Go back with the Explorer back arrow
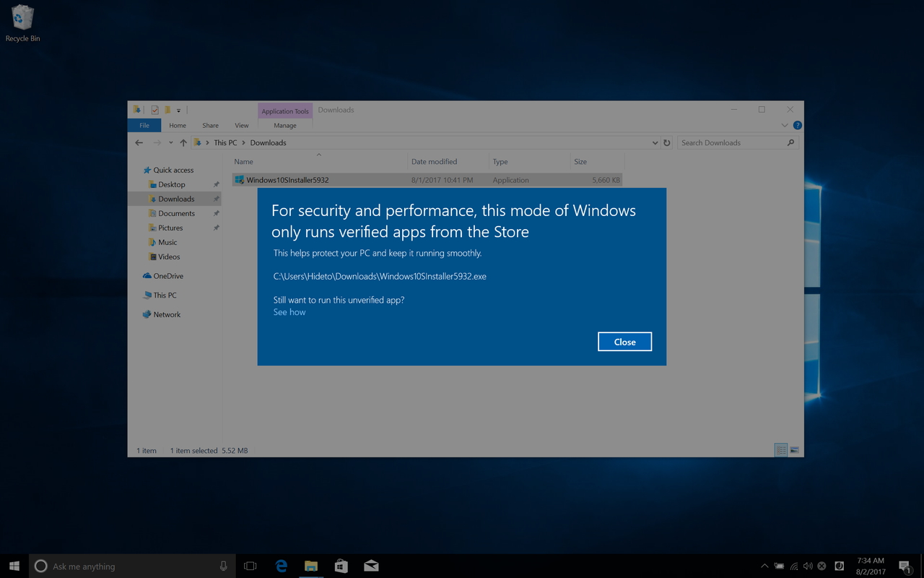 click(x=139, y=143)
